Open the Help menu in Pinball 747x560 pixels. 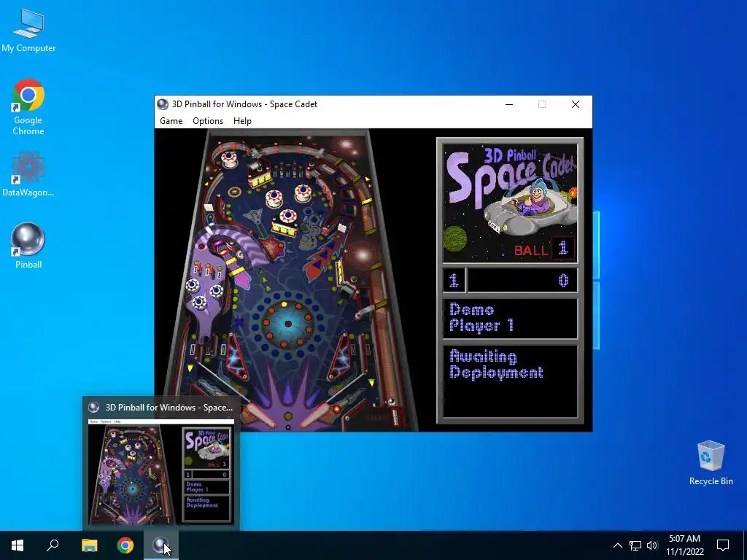[x=242, y=121]
